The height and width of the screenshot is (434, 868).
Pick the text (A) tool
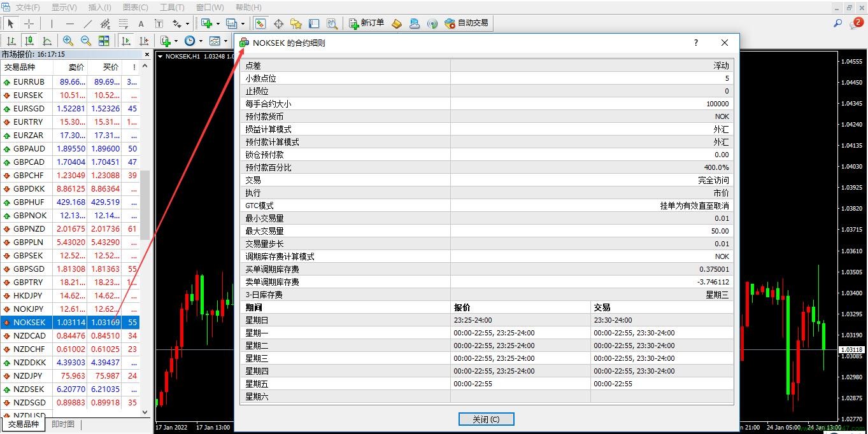141,24
